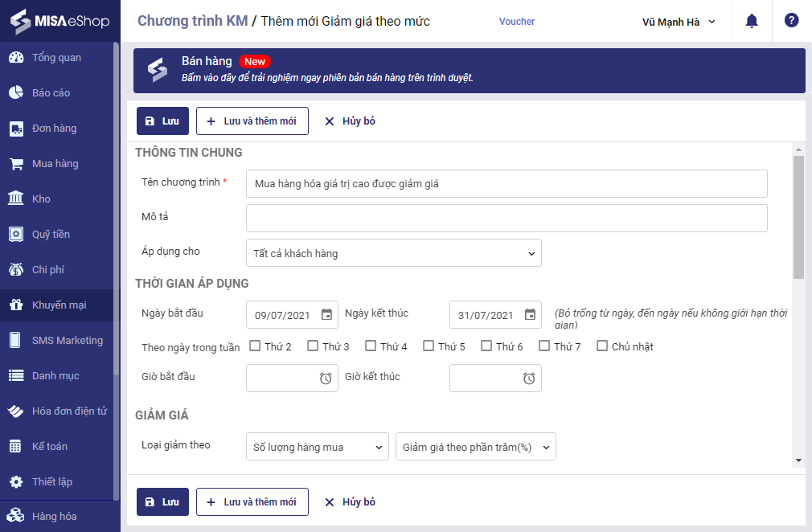812x532 pixels.
Task: Expand the Vũ Mạnh Hà user menu
Action: [x=679, y=22]
